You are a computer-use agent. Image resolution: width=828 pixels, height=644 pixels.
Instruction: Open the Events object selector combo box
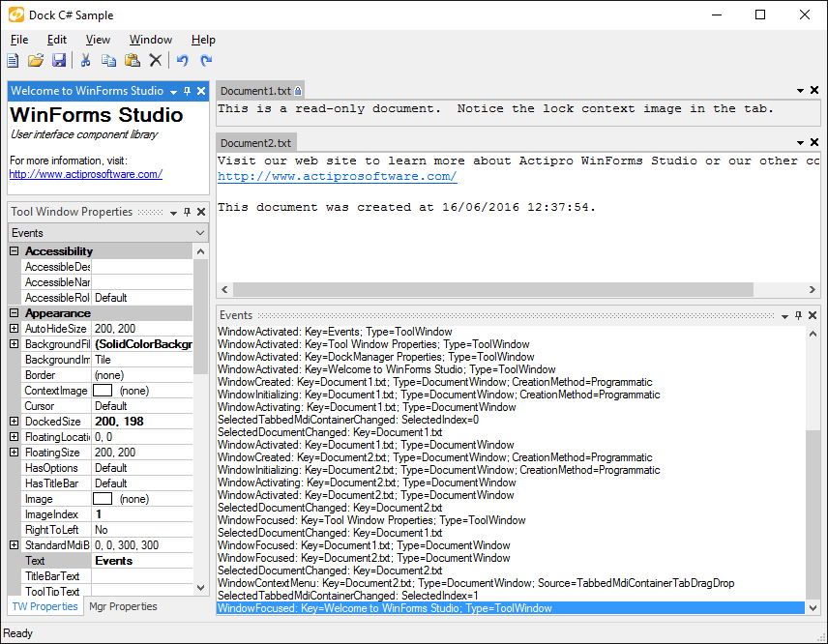pos(108,233)
